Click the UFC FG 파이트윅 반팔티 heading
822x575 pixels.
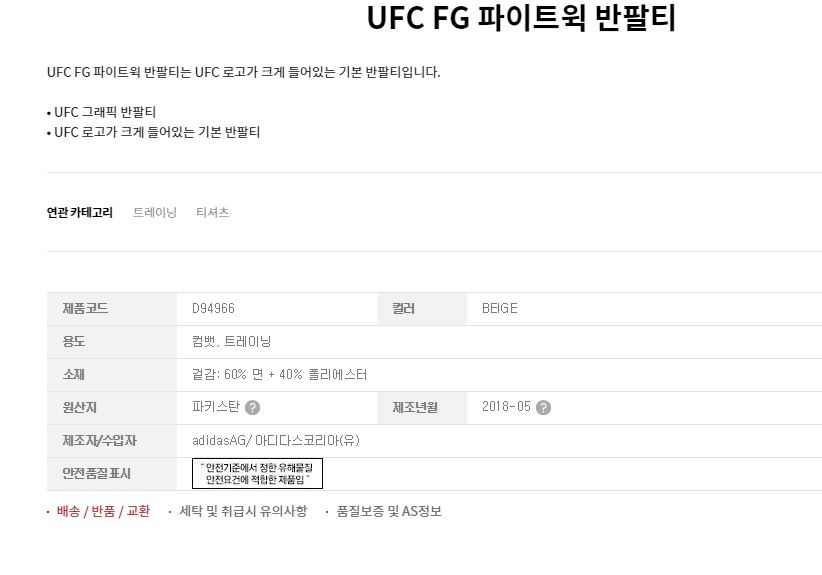coord(521,19)
